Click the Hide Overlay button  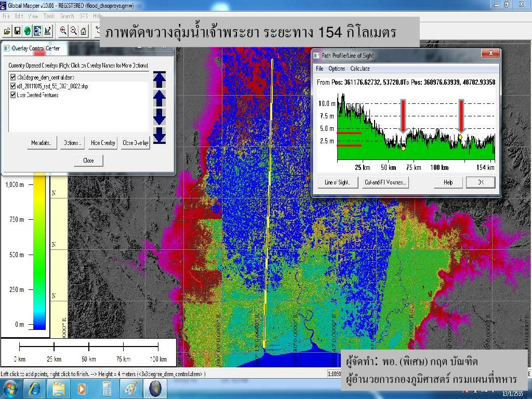103,143
